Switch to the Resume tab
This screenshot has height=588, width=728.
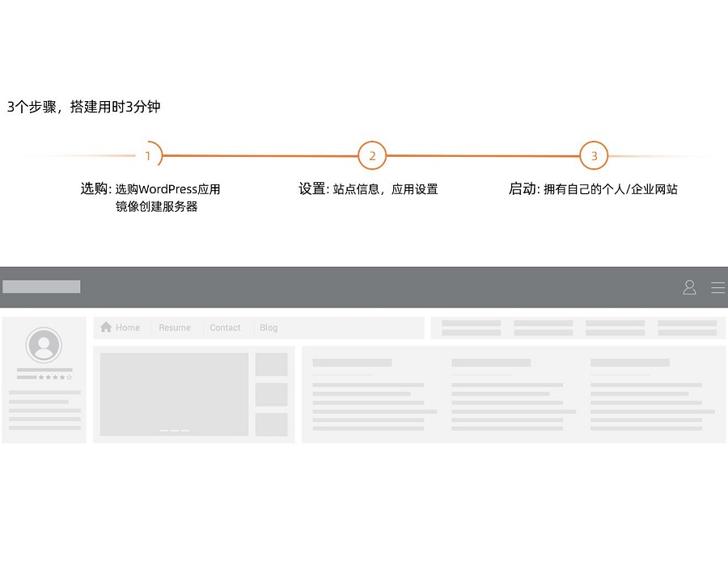[x=175, y=328]
